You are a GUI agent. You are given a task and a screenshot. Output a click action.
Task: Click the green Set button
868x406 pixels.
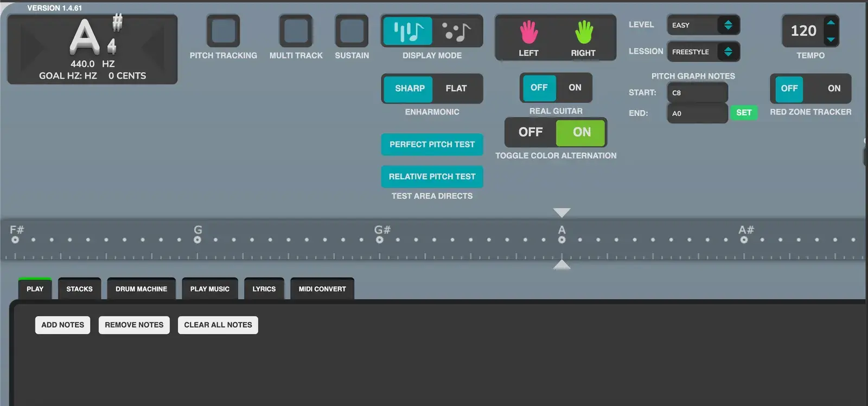[x=744, y=113]
